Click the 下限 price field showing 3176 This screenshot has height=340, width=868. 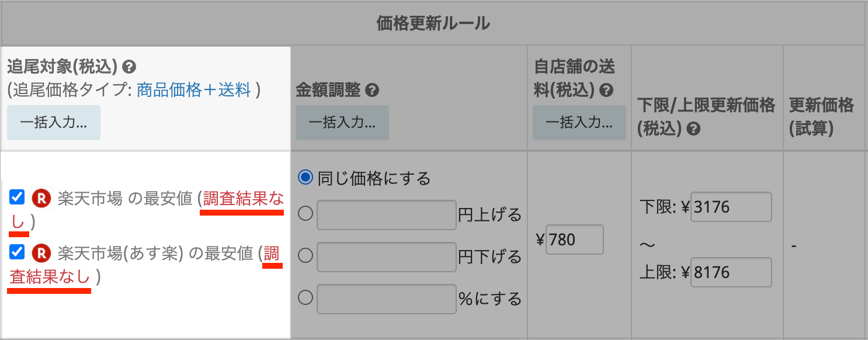coord(731,207)
